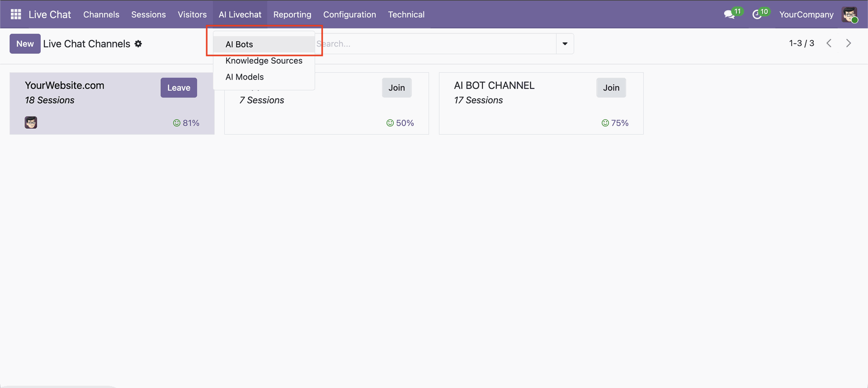Screen dimensions: 868x388
Task: Join the AI BOT CHANNEL
Action: pyautogui.click(x=611, y=88)
